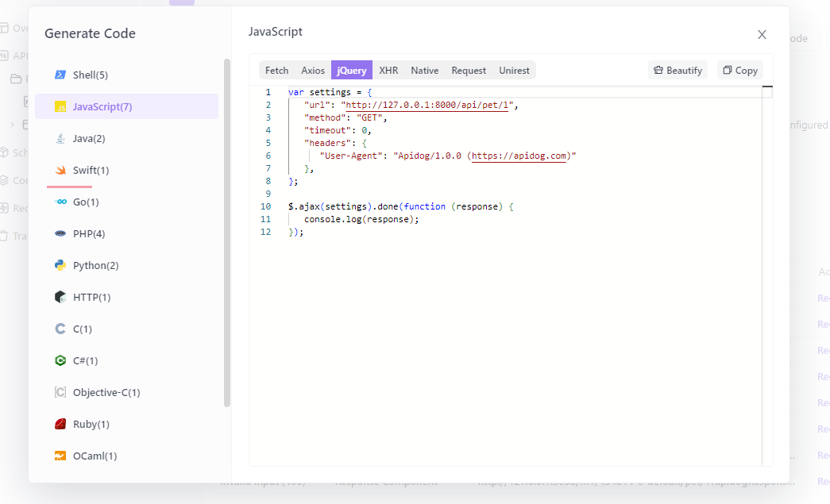Switch to the Unirest tab
This screenshot has width=830, height=504.
(x=514, y=71)
